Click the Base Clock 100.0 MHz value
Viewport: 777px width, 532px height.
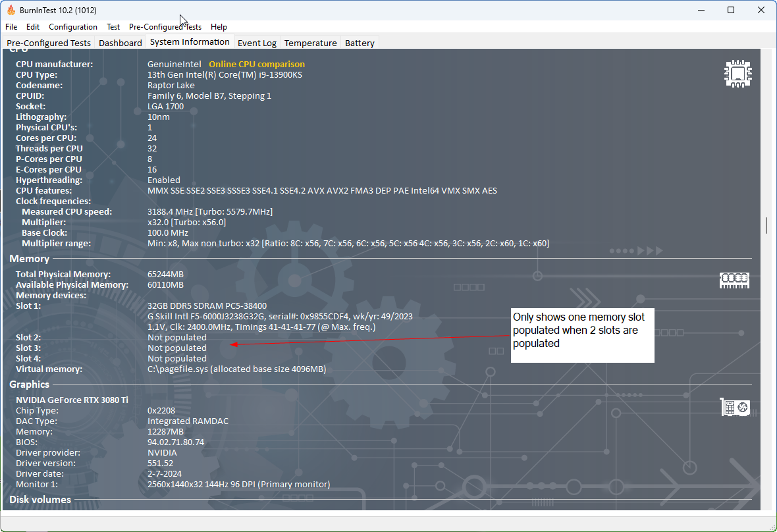point(167,233)
